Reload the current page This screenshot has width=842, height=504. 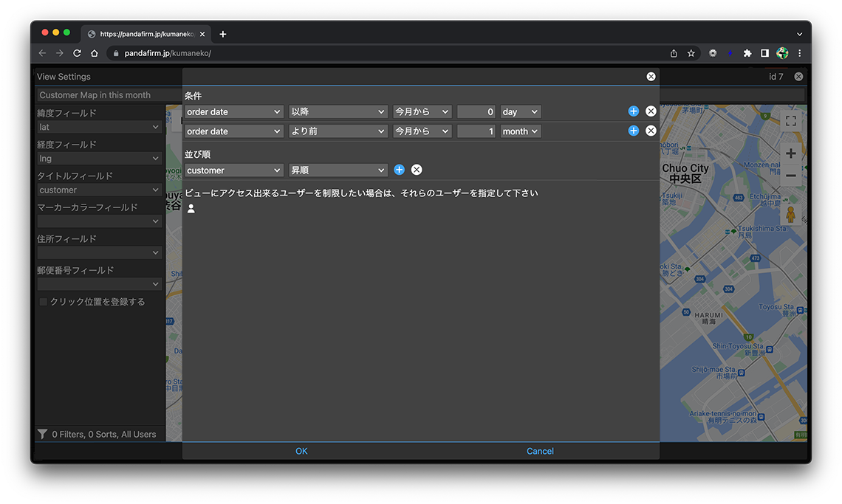pyautogui.click(x=77, y=53)
